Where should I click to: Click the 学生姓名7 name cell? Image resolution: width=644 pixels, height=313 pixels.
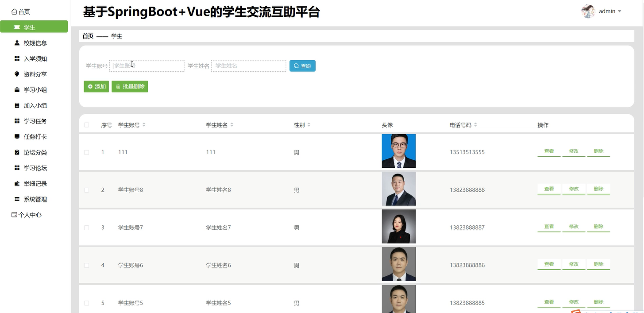coord(219,228)
